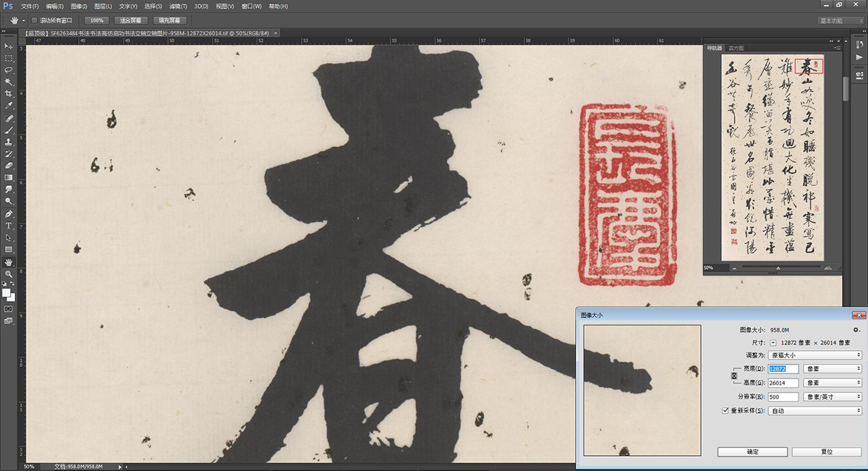Click the 100% zoom button
Viewport: 868px width, 471px height.
95,20
